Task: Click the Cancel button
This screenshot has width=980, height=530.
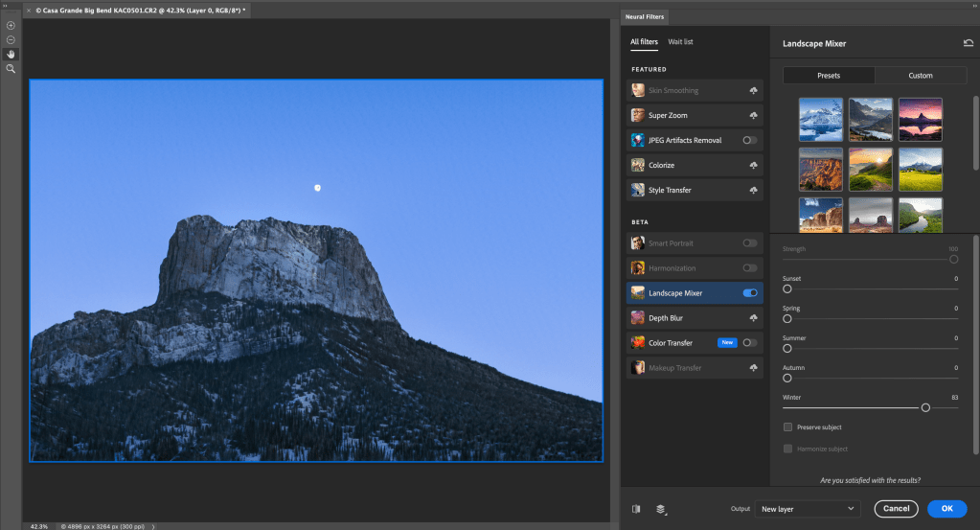Action: coord(896,509)
